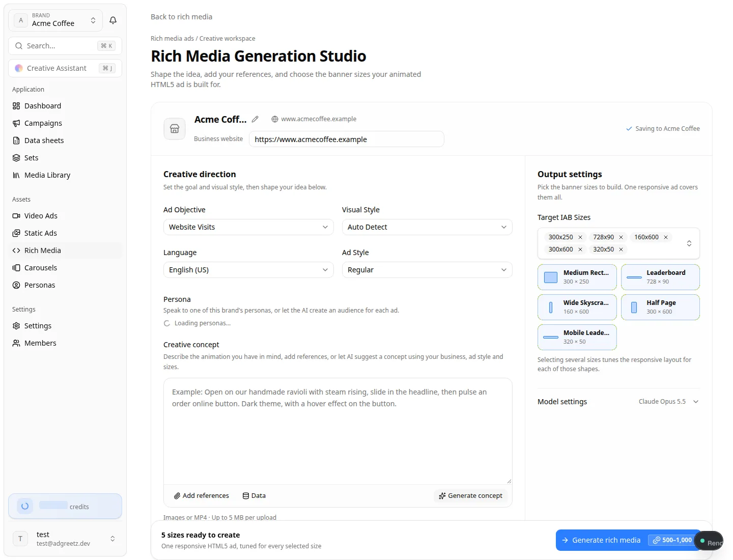Open the Visual Style dropdown
The width and height of the screenshot is (733, 560).
(427, 227)
